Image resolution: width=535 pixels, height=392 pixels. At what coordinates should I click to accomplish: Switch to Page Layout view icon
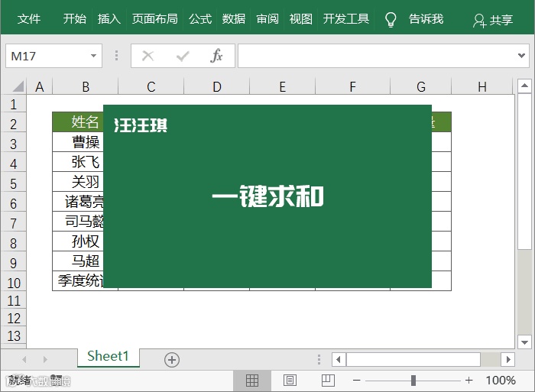pyautogui.click(x=290, y=380)
